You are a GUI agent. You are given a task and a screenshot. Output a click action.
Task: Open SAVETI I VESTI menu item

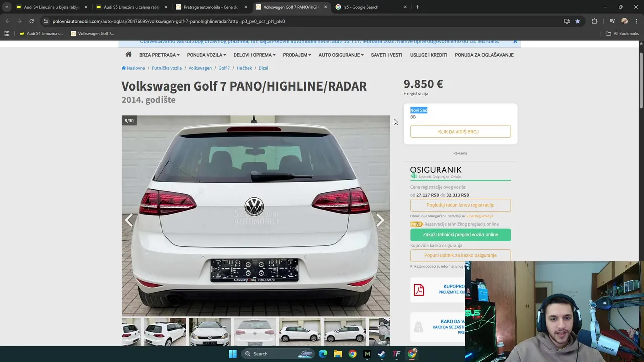[387, 55]
